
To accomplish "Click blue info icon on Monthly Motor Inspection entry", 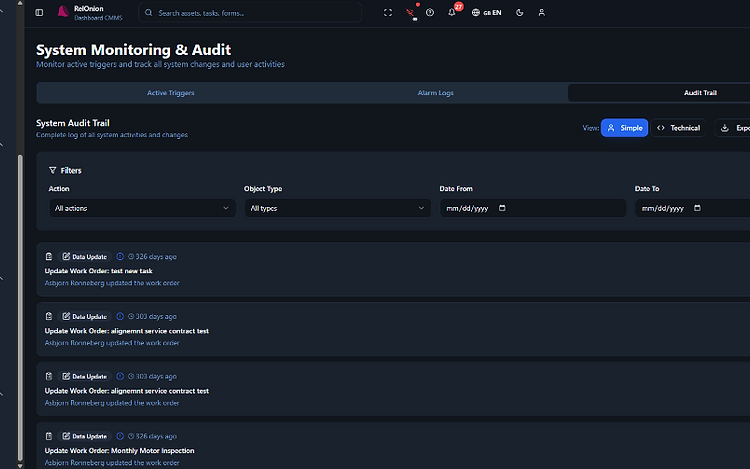I will (120, 436).
